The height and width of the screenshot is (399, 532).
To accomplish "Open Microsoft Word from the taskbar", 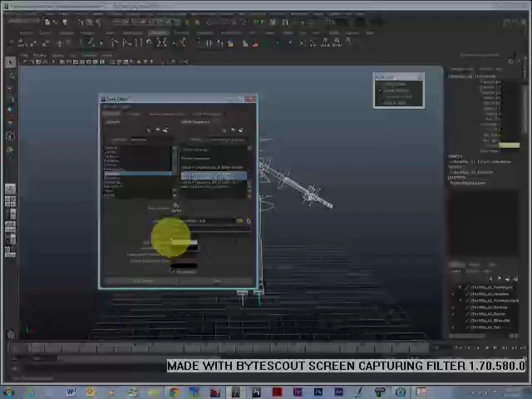I will point(70,392).
